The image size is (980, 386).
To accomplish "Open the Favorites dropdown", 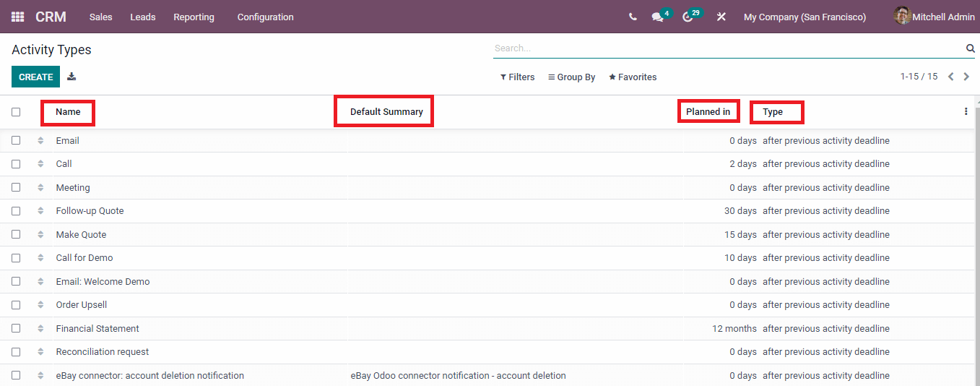I will pyautogui.click(x=633, y=77).
